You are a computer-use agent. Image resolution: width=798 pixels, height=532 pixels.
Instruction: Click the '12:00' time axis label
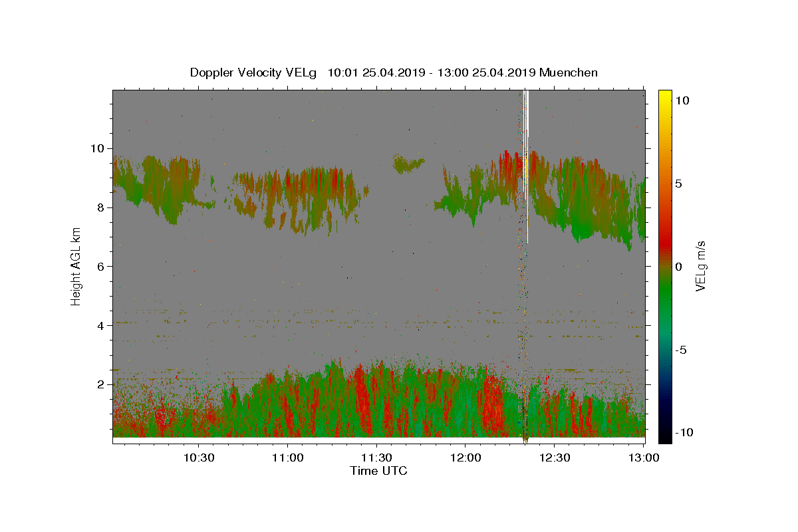(x=465, y=458)
